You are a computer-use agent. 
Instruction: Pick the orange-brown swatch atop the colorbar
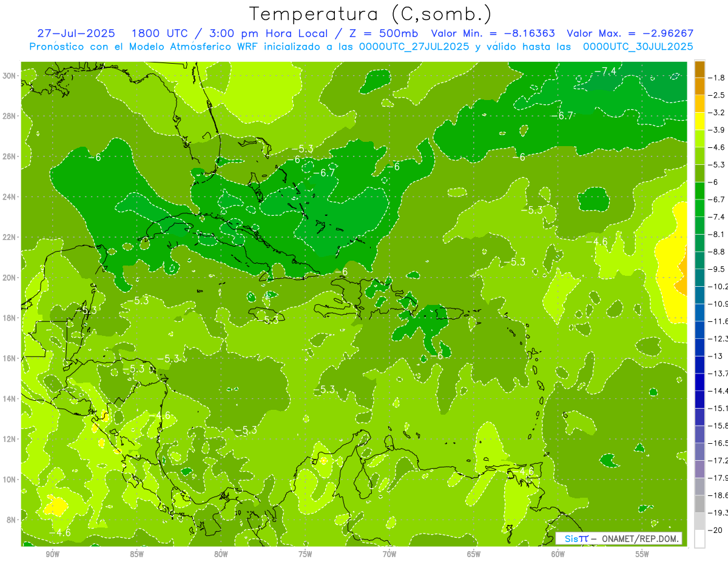699,69
